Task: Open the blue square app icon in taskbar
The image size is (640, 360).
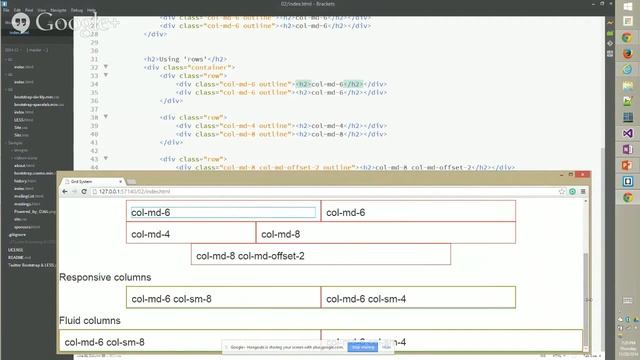Action: [628, 181]
